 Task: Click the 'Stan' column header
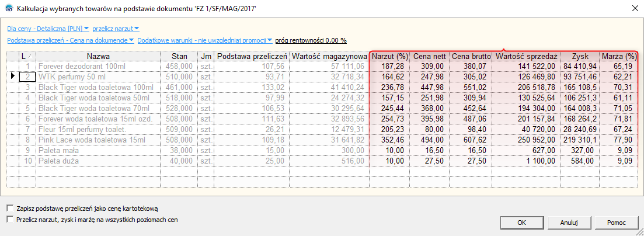point(179,56)
